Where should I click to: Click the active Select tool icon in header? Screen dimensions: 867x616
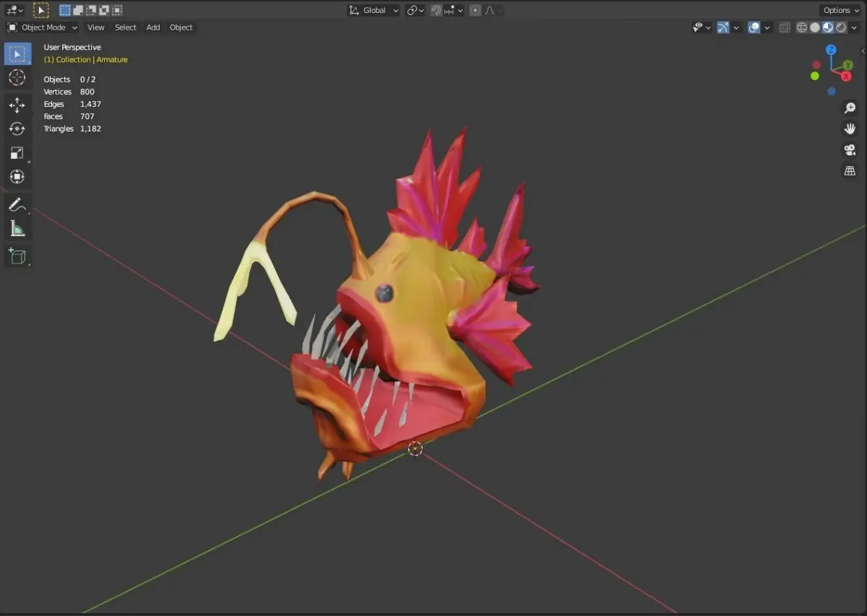41,10
